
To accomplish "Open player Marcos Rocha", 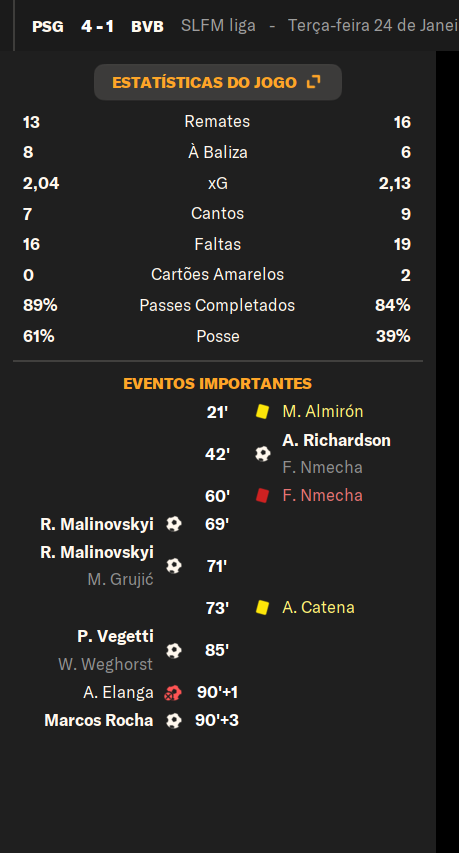I will (98, 720).
